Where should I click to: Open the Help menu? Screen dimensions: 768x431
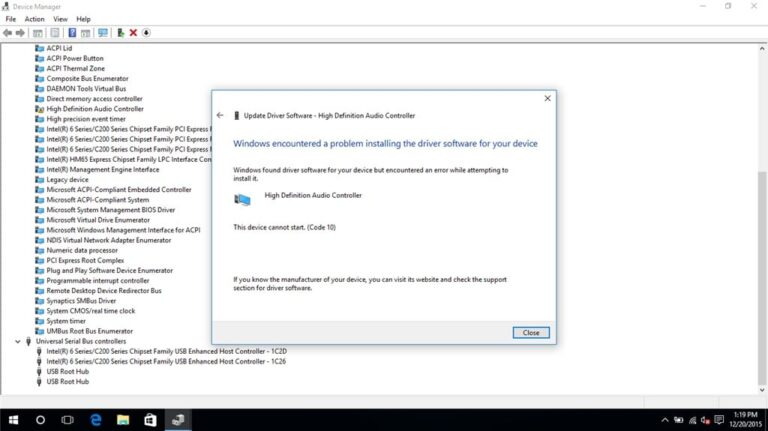83,19
